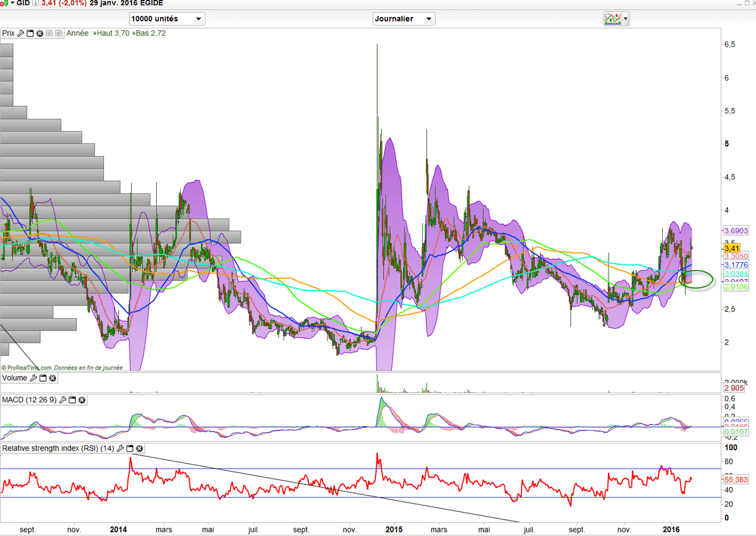Open Prix panel wrench settings
Viewport: 756px width, 536px height.
tap(20, 33)
